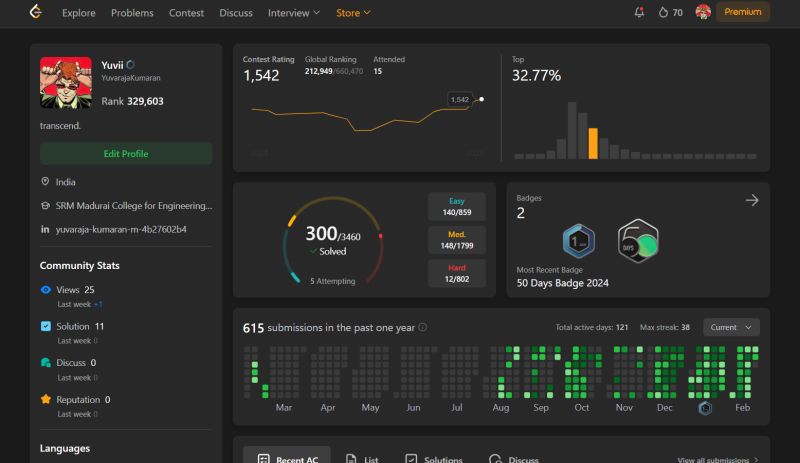Viewport: 800px width, 463px height.
Task: Switch to the List tab
Action: (x=362, y=459)
